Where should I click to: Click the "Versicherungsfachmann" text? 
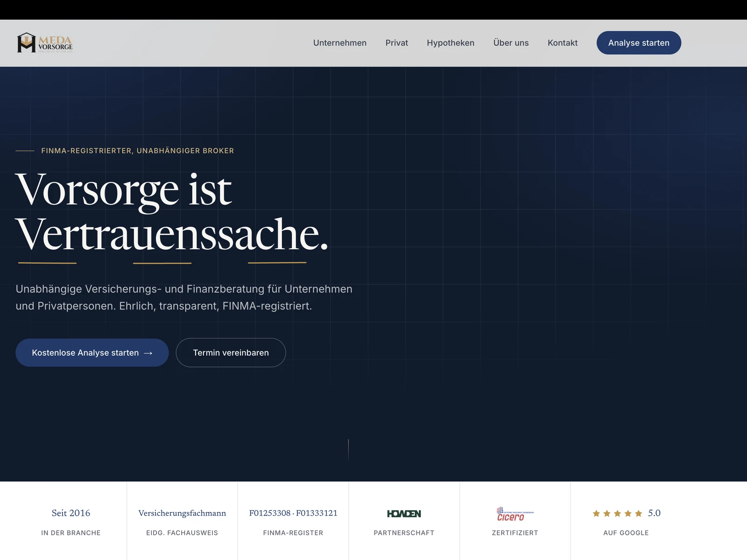click(182, 513)
